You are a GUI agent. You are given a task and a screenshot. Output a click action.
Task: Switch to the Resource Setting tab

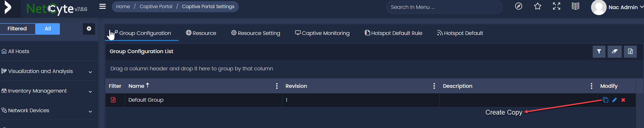point(256,33)
